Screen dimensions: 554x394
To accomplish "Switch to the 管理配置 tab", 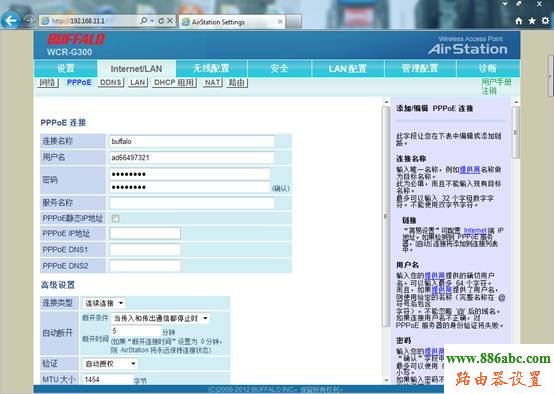I will 420,68.
